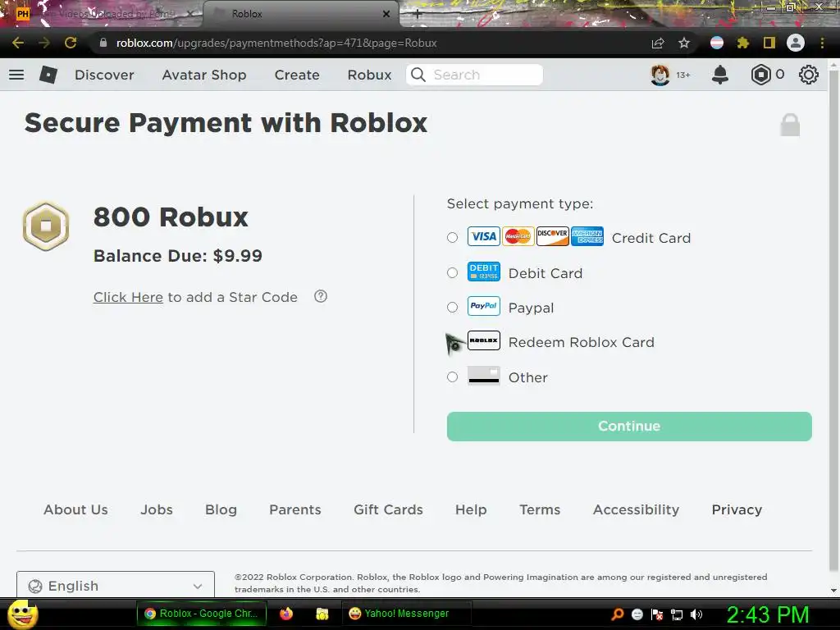The height and width of the screenshot is (630, 840).
Task: Click the Visa card logo
Action: pyautogui.click(x=484, y=236)
